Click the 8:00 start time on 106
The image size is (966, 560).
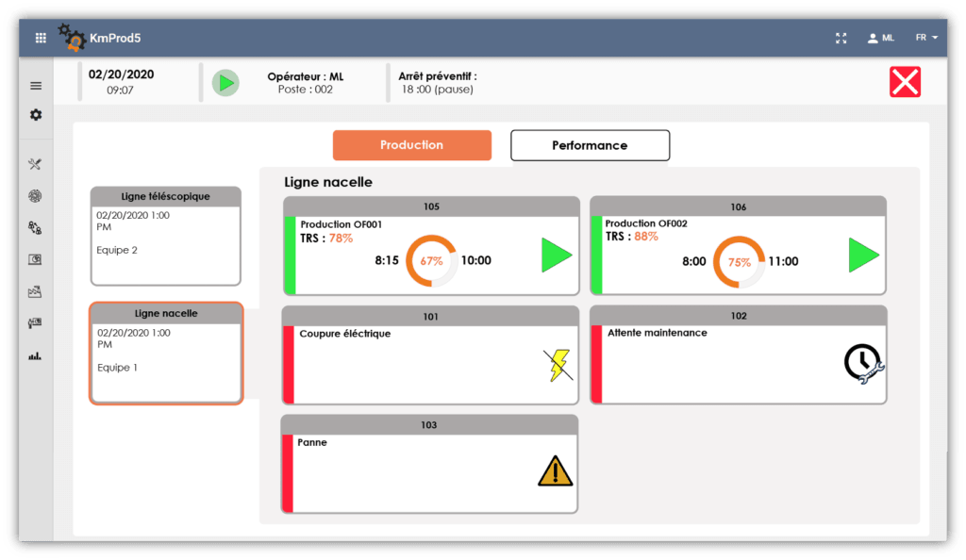click(x=694, y=261)
